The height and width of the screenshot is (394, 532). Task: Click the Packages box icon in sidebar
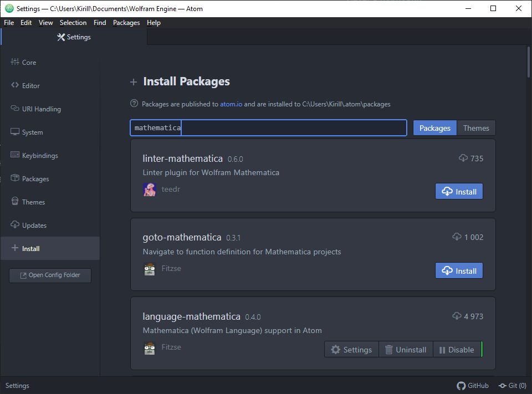click(15, 178)
